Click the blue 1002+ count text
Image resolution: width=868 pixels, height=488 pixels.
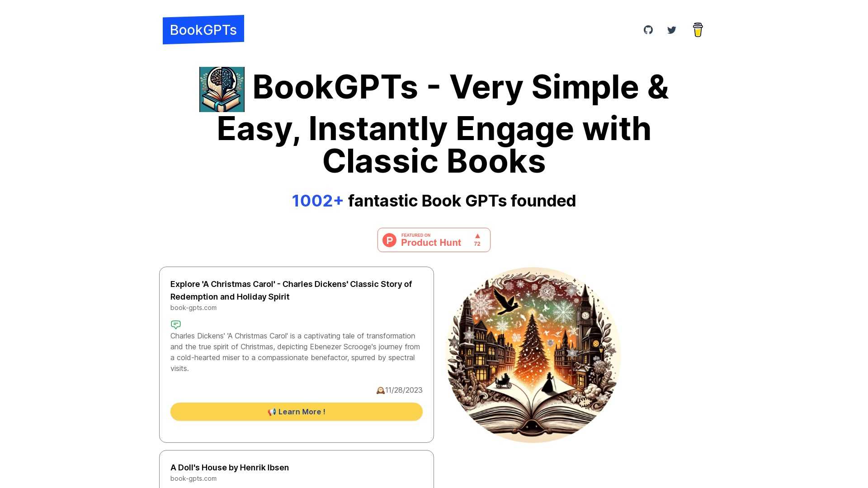click(x=317, y=201)
